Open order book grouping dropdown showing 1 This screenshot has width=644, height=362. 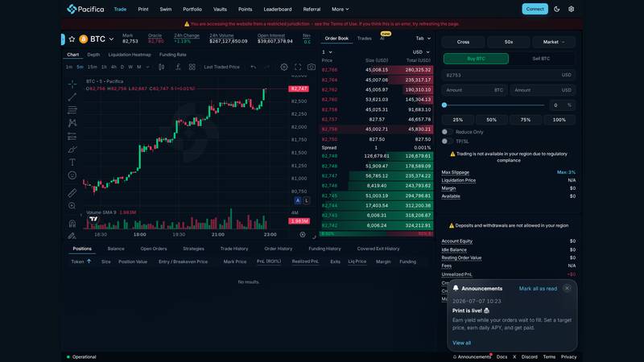tap(327, 52)
